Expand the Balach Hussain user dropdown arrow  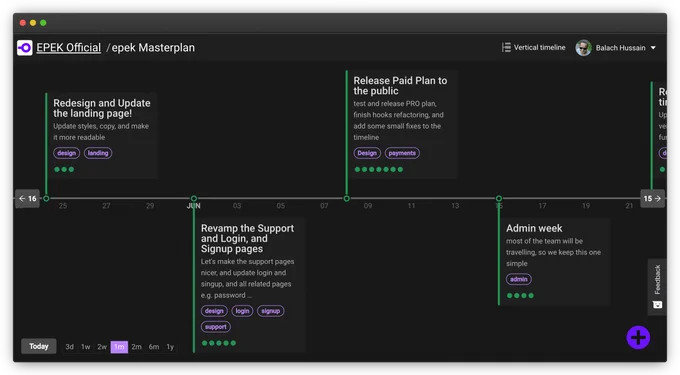pos(653,48)
